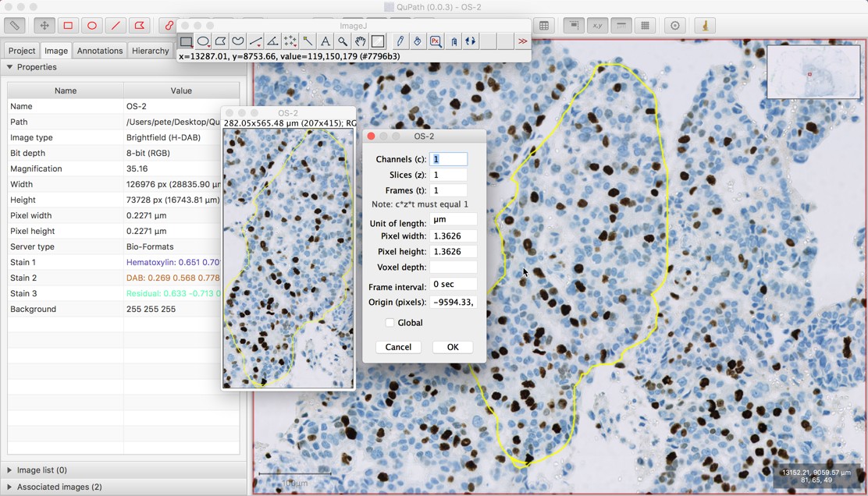Click the Value column header in Properties table
Image resolution: width=868 pixels, height=496 pixels.
click(x=181, y=90)
